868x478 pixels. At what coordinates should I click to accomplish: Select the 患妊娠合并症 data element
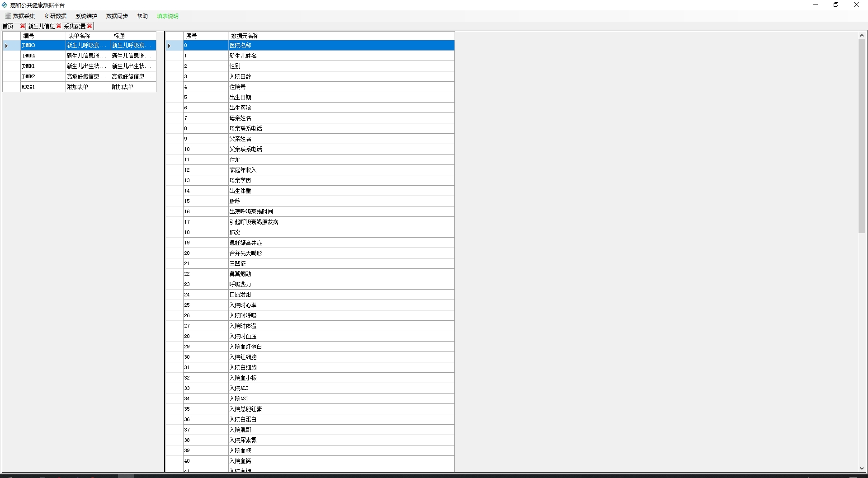[x=341, y=243]
